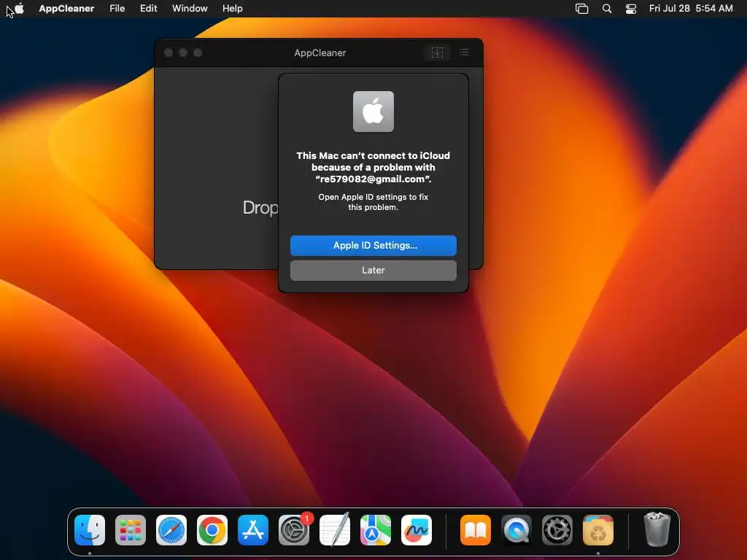The height and width of the screenshot is (560, 747).
Task: Open Finder from the Dock
Action: pyautogui.click(x=90, y=530)
